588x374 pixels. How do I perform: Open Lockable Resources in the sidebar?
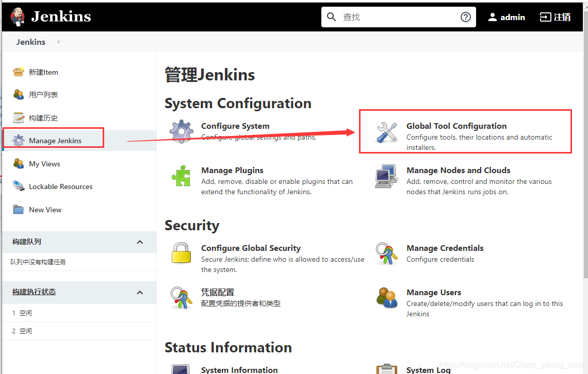click(61, 186)
